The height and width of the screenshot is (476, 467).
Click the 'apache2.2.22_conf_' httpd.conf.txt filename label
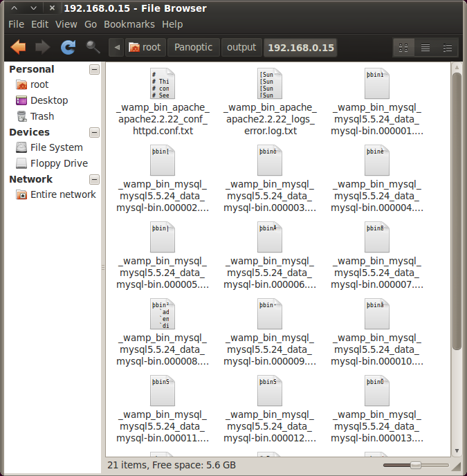click(x=163, y=119)
